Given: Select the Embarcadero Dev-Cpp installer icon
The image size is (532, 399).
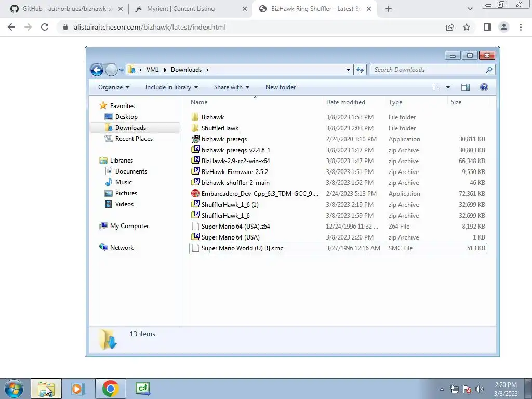Looking at the screenshot, I should click(195, 193).
